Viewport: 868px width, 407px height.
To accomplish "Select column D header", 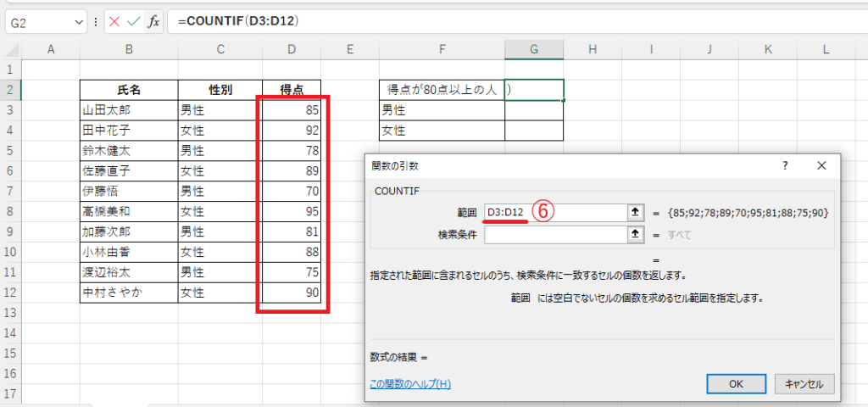I will [x=292, y=50].
